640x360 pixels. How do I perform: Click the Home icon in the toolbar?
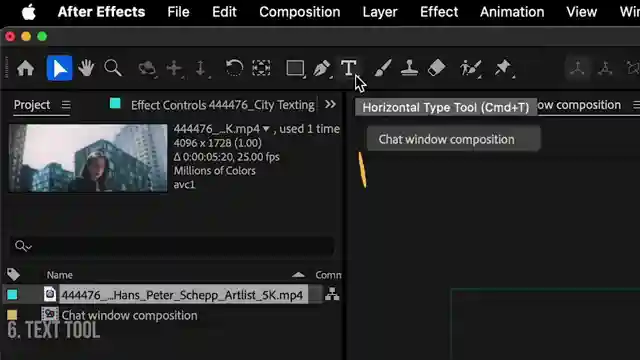[25, 68]
